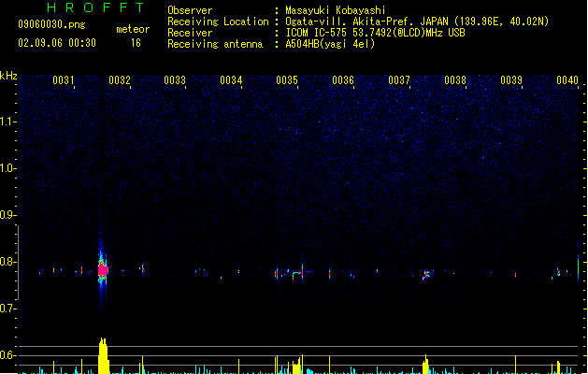Click the 0.9 kHz axis label
This screenshot has height=374, width=588.
pyautogui.click(x=7, y=215)
